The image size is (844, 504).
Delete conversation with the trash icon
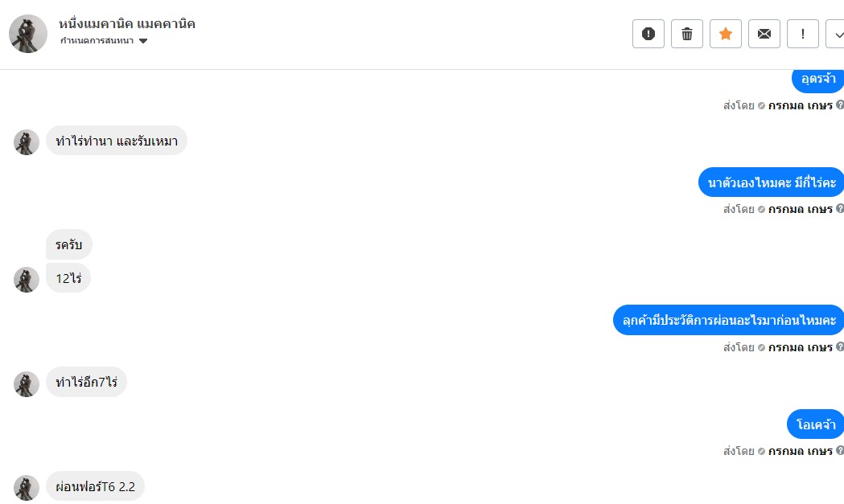coord(687,34)
